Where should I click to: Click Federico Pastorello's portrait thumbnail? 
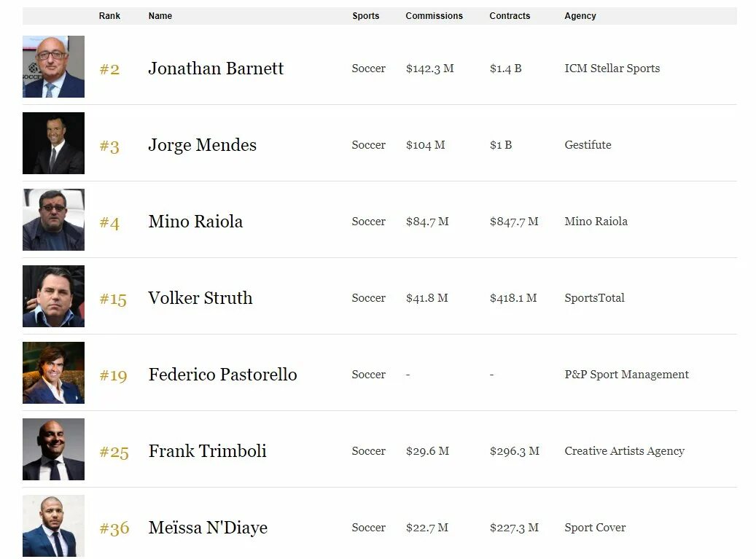click(x=53, y=372)
